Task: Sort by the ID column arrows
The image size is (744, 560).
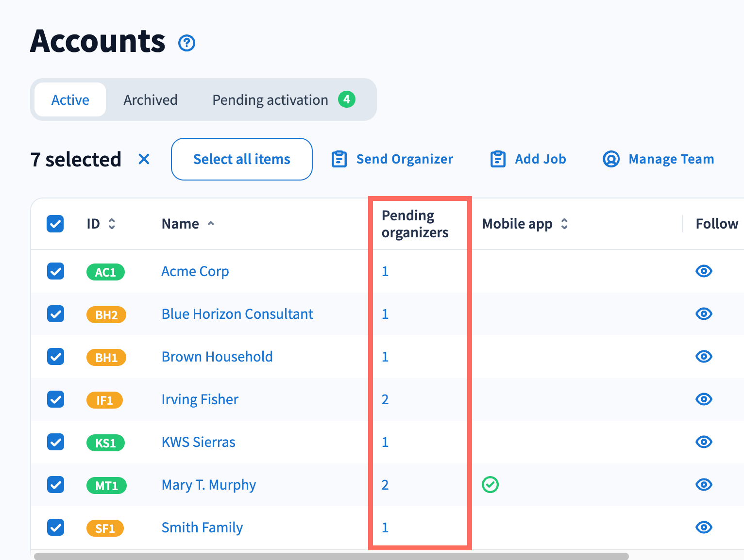Action: point(112,224)
